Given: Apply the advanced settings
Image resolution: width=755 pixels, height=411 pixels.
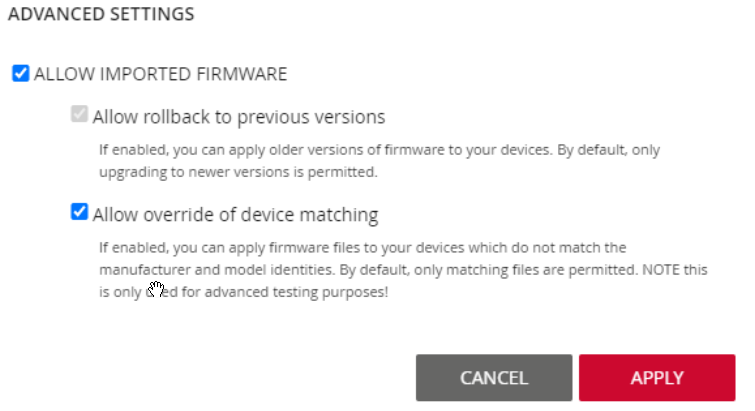Looking at the screenshot, I should (657, 378).
